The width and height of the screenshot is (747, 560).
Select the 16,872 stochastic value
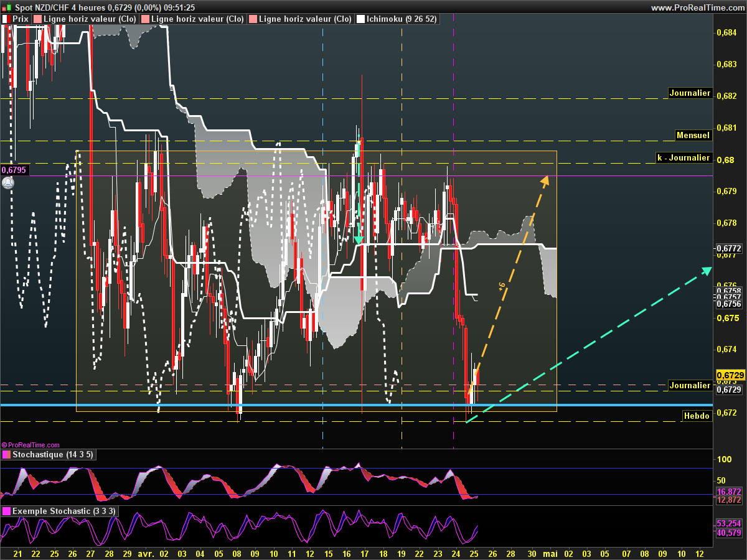[x=729, y=491]
